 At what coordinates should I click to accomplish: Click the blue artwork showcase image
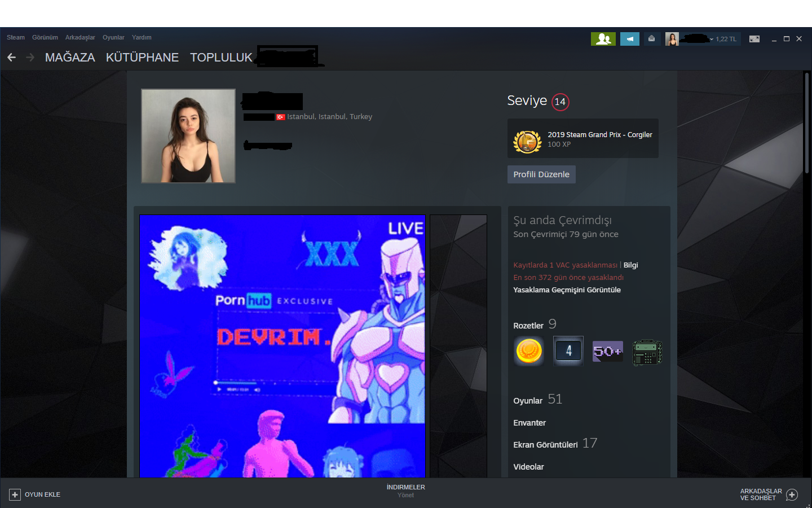[283, 346]
